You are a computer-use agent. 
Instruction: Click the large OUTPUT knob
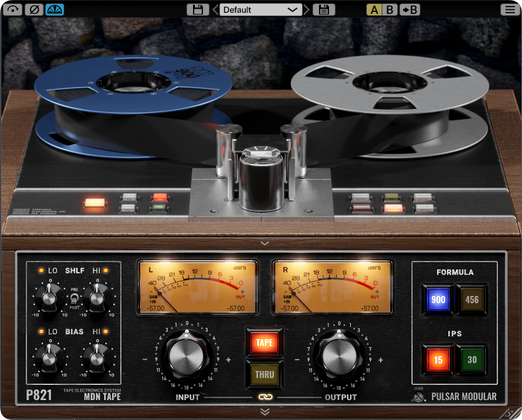pyautogui.click(x=339, y=356)
